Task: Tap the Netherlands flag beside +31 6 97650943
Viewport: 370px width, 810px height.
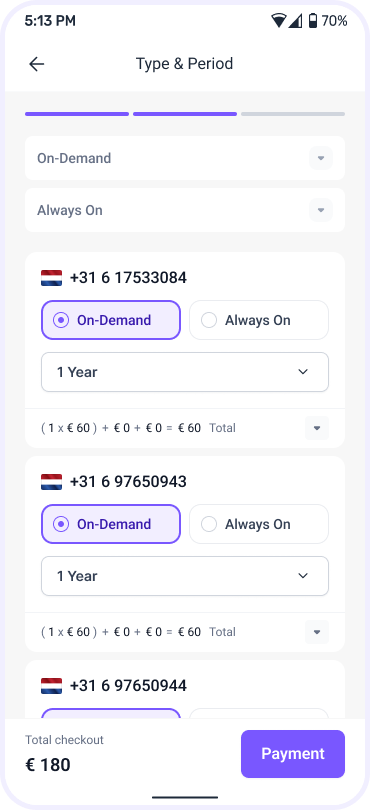Action: click(51, 482)
